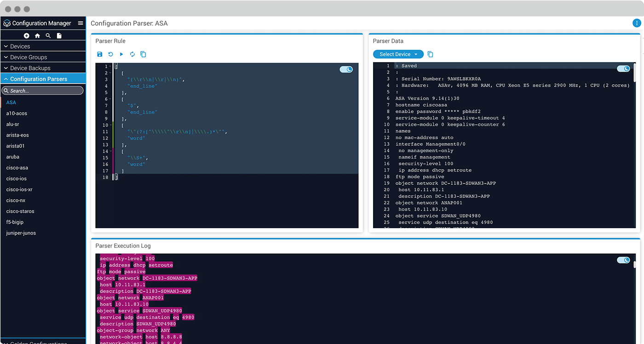This screenshot has width=644, height=344.
Task: Undo parser rule changes with revert icon
Action: [x=110, y=54]
